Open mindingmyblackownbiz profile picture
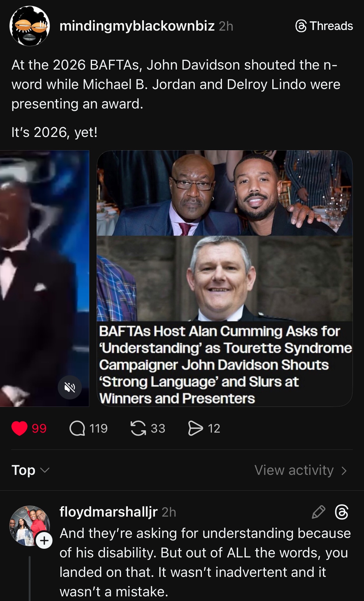This screenshot has height=601, width=364. 30,26
